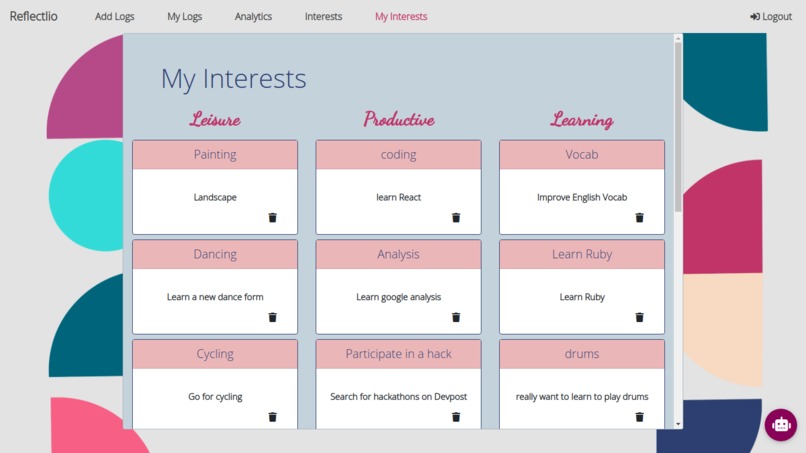The height and width of the screenshot is (453, 806).
Task: Delete the Learn Ruby interest card
Action: (x=639, y=317)
